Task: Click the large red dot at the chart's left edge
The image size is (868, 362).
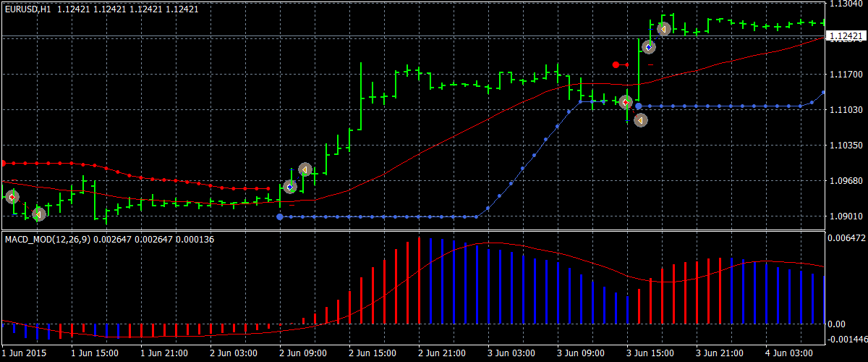Action: pyautogui.click(x=3, y=164)
